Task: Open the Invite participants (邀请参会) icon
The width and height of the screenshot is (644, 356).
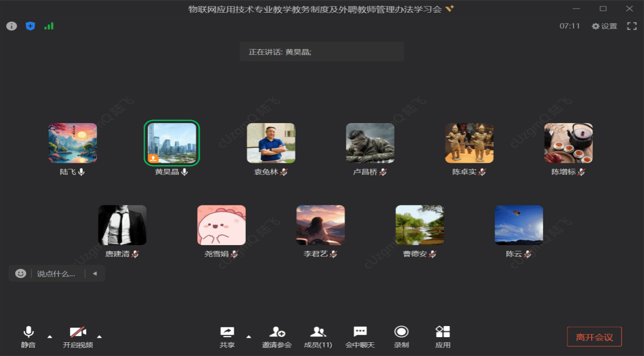Action: click(x=277, y=337)
